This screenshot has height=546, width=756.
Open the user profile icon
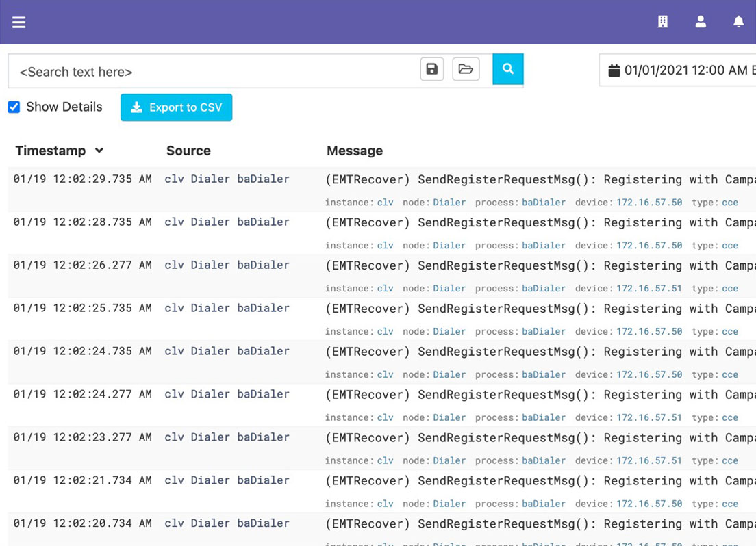701,21
